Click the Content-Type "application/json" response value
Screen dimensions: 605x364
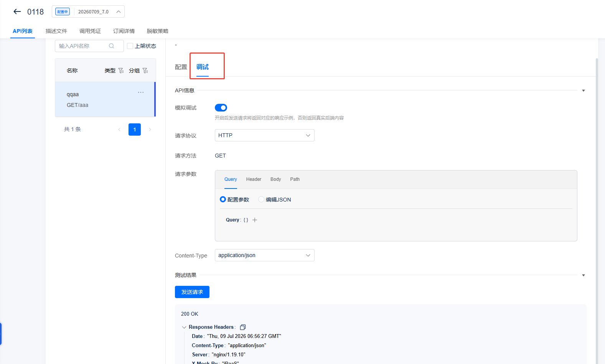click(x=247, y=345)
